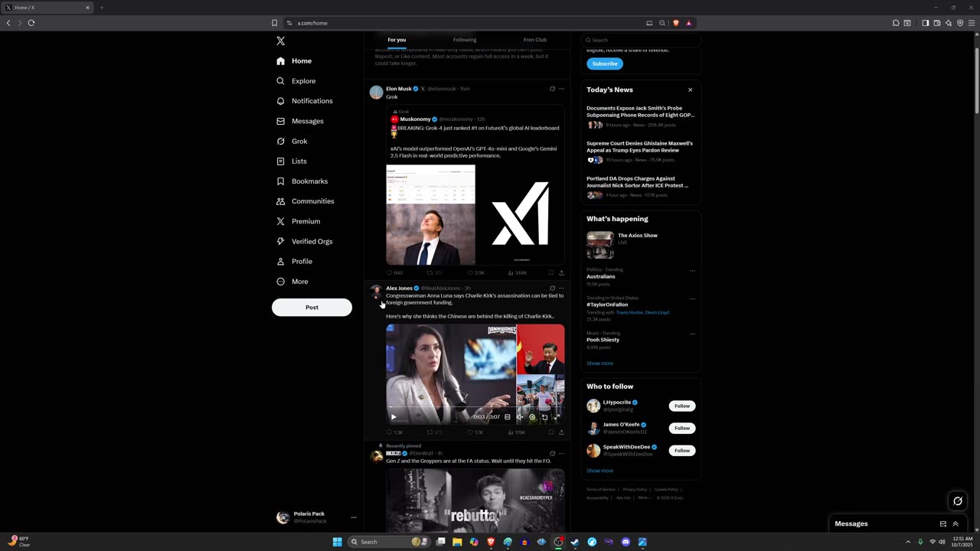Bookmark the Elon Musk post
980x551 pixels.
pyautogui.click(x=550, y=272)
